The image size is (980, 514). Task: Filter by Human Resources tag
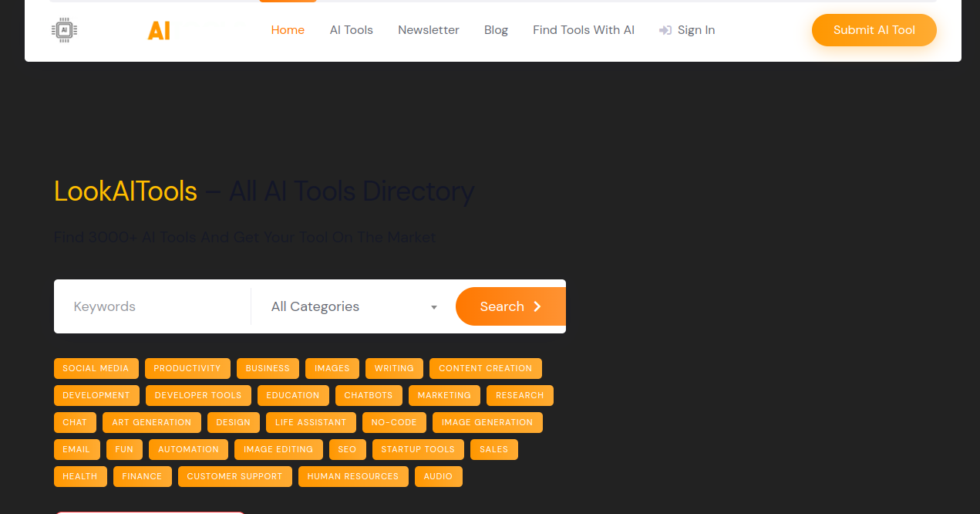(x=353, y=476)
